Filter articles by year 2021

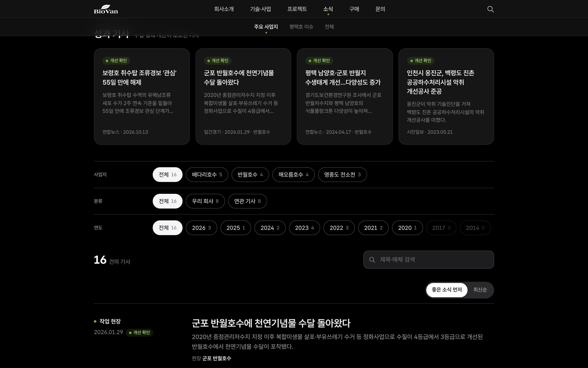tap(373, 228)
